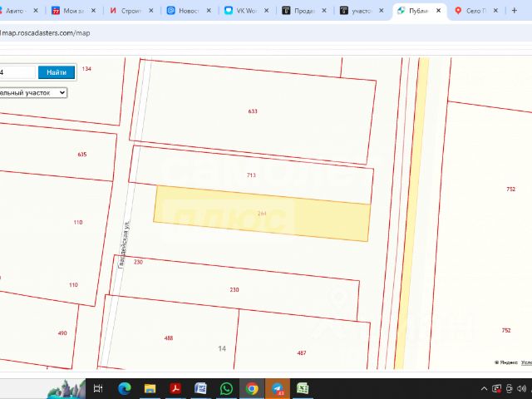This screenshot has width=532, height=399.
Task: Focus the cadastral number search field
Action: 17,72
